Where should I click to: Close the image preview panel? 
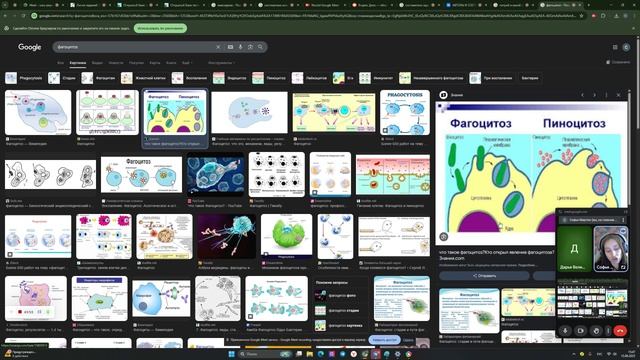pyautogui.click(x=618, y=95)
